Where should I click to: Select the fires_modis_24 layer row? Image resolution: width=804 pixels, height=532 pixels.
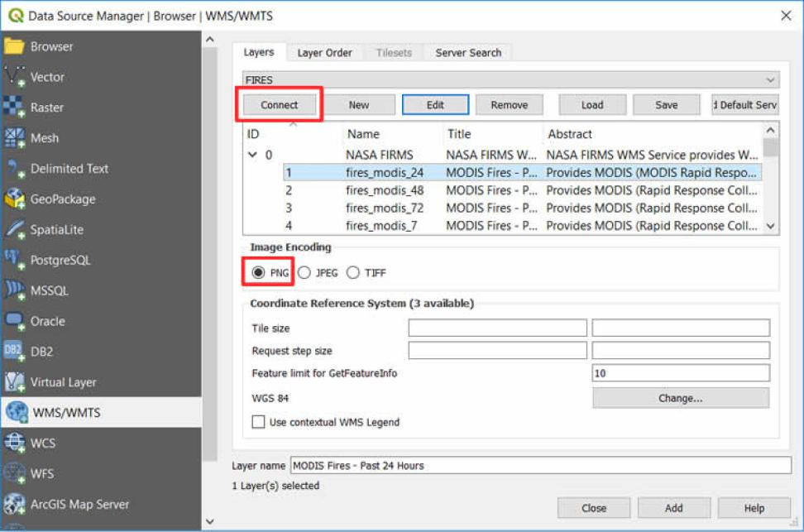[x=522, y=172]
